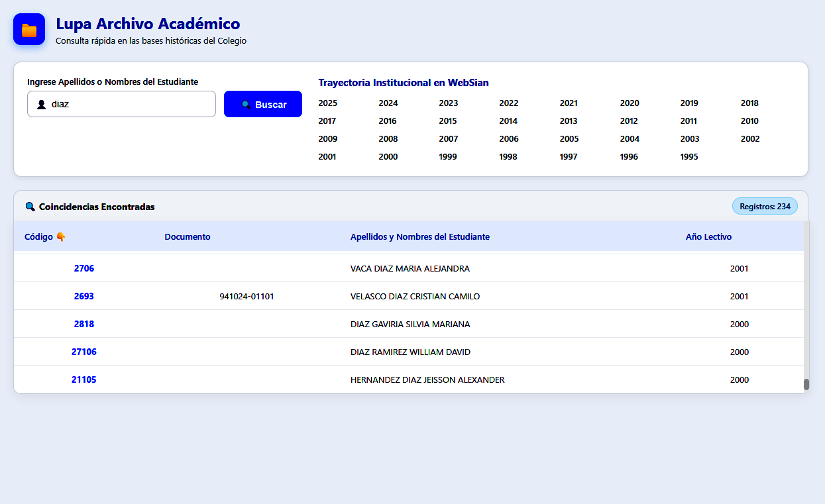Click the Lupa Archivo Académico title
825x504 pixels.
coord(148,24)
